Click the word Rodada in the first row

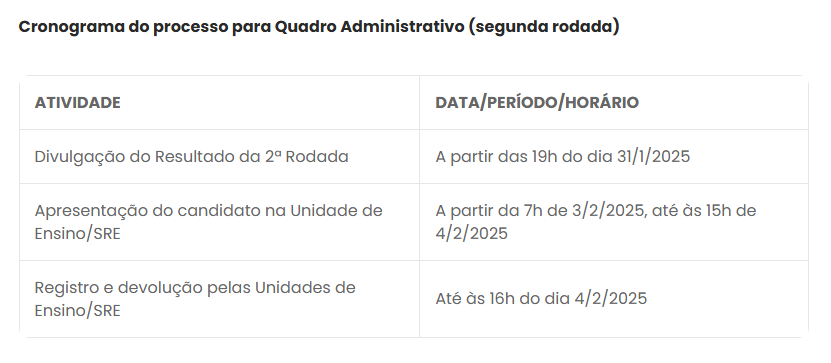tap(317, 157)
